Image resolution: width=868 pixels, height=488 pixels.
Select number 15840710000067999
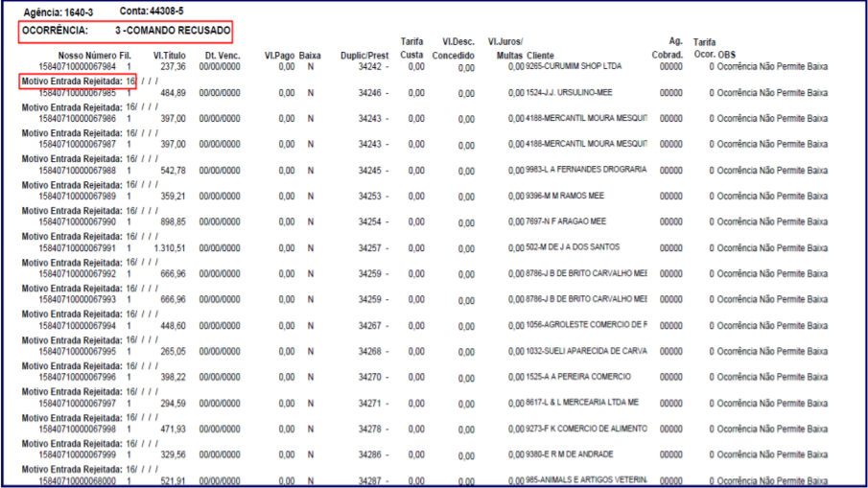click(78, 454)
